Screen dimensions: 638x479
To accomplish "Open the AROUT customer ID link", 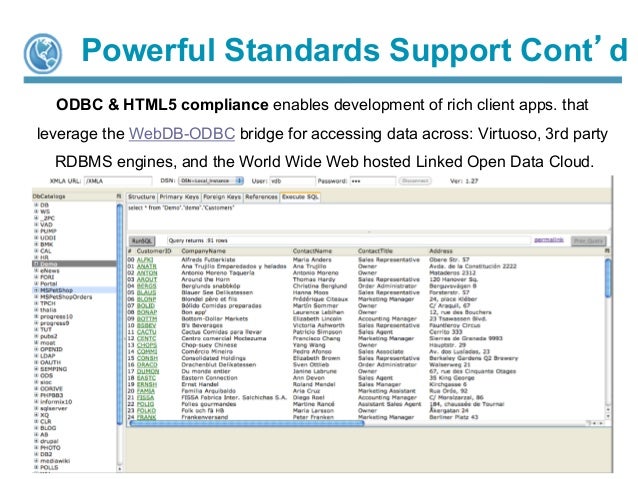I will pos(146,279).
